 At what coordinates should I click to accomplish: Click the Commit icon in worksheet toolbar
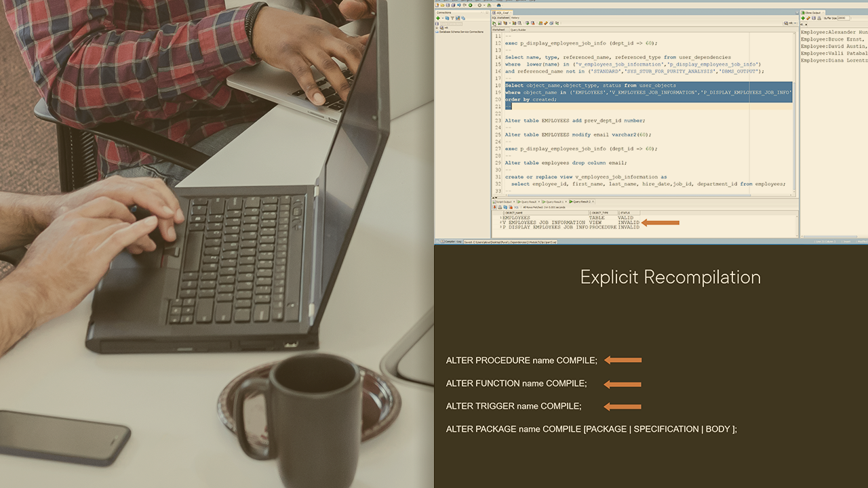527,23
